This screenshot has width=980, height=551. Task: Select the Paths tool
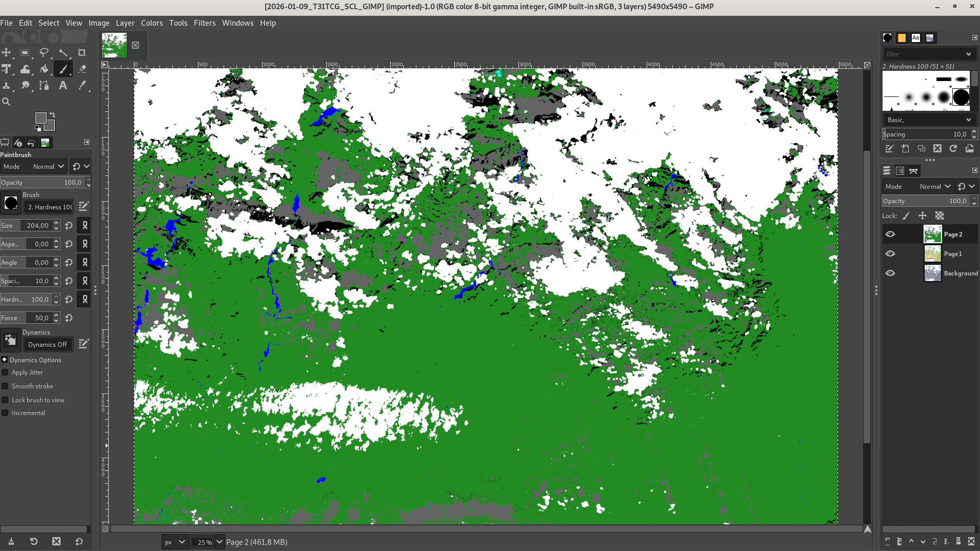click(x=44, y=85)
